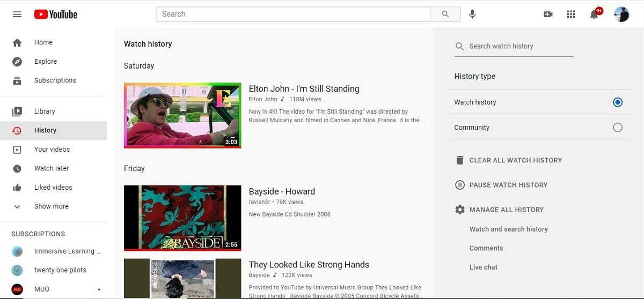Screen dimensions: 644x299
Task: Open Watch and search history link
Action: click(x=509, y=229)
